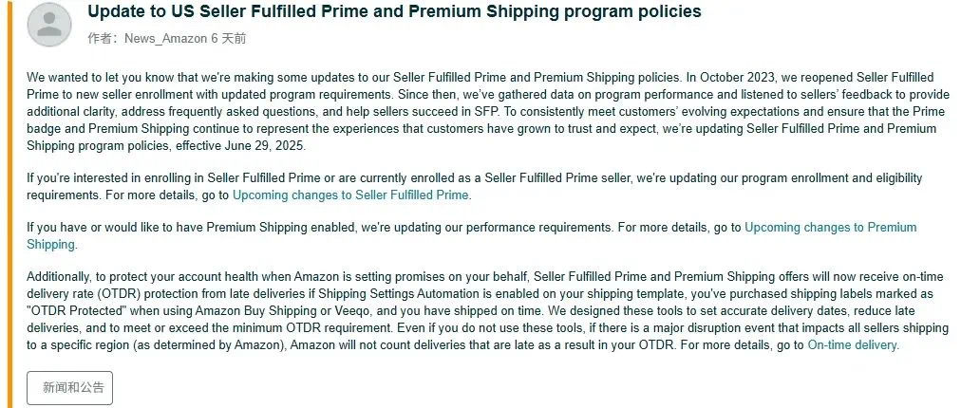This screenshot has width=980, height=408.
Task: Click the paragraph starting 'Additionally, to protect'
Action: 487,310
